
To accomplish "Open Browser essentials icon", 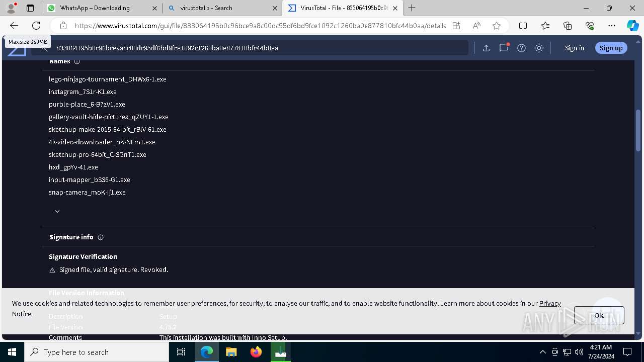I will pos(590,26).
